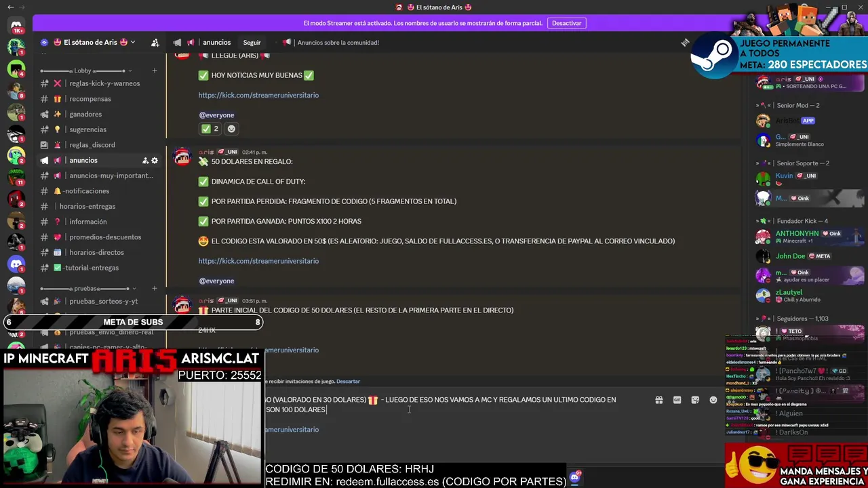Open the notificaciones channel
The height and width of the screenshot is (488, 868).
[x=98, y=191]
